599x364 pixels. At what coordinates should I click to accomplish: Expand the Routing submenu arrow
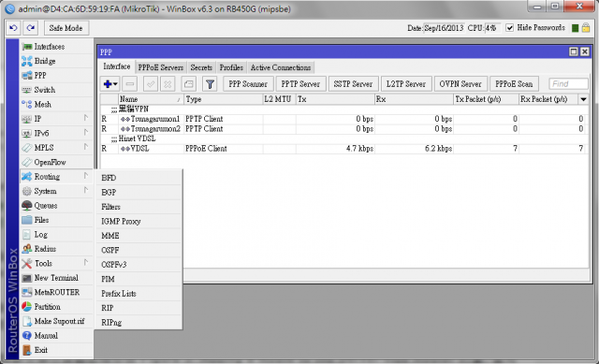[86, 176]
